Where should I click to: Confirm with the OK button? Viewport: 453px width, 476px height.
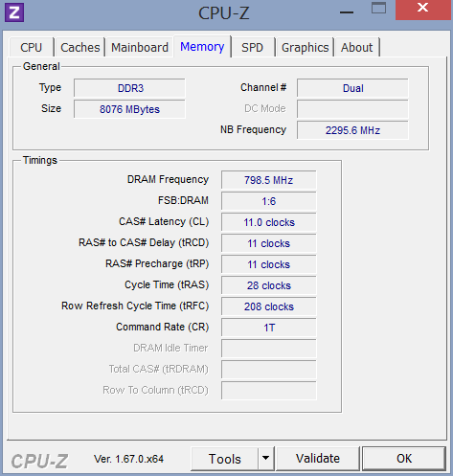[x=404, y=459]
